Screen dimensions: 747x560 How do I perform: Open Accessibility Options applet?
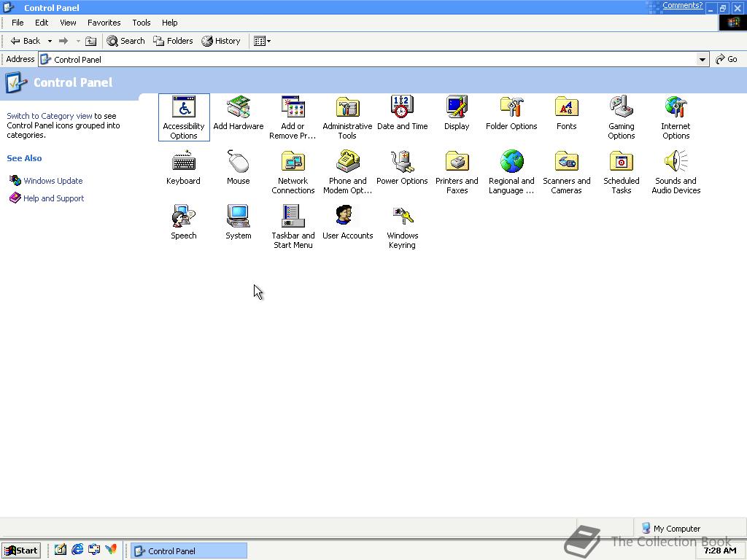(184, 117)
